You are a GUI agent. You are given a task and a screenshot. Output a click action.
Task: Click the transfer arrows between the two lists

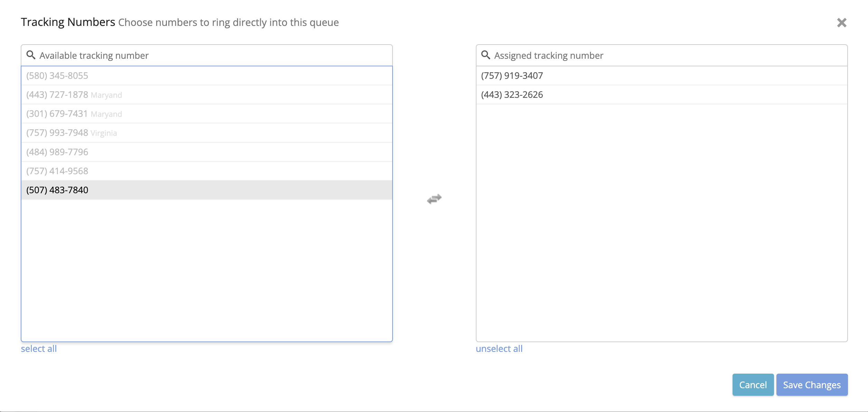(x=434, y=198)
